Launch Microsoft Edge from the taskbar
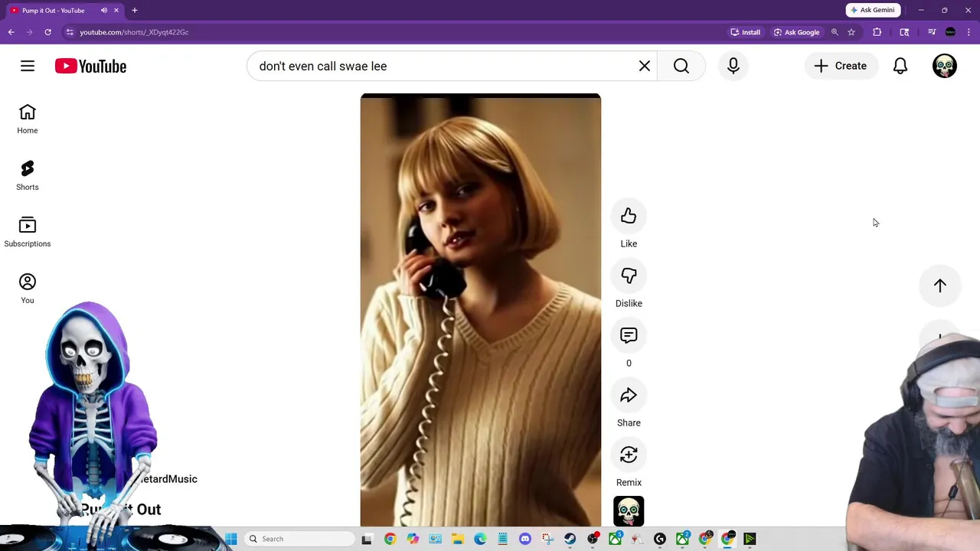This screenshot has height=551, width=980. click(x=480, y=539)
